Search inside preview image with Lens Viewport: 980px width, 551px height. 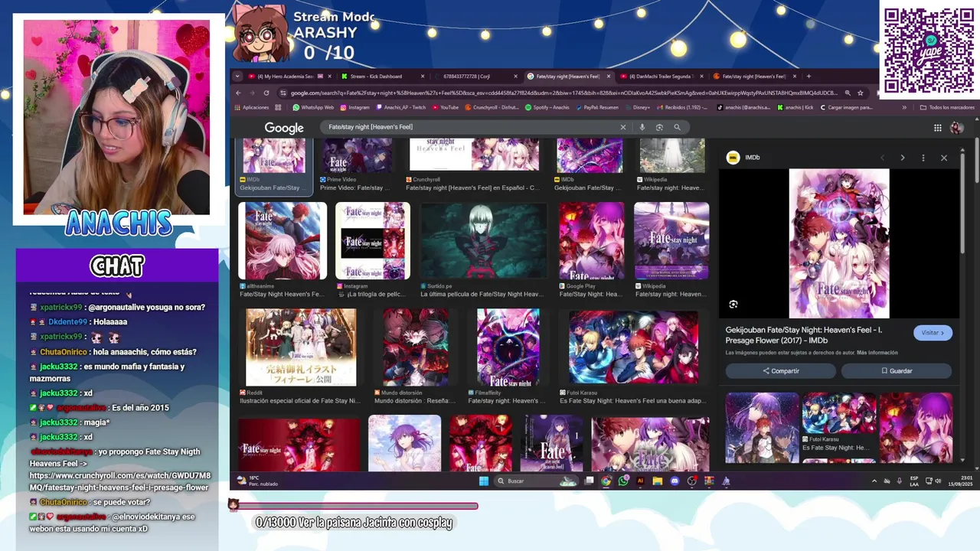point(733,305)
